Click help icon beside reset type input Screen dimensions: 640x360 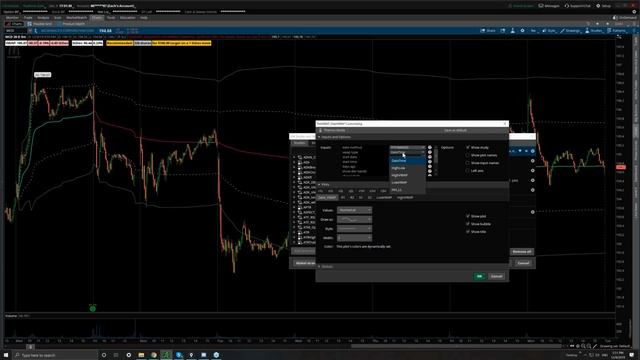point(429,152)
